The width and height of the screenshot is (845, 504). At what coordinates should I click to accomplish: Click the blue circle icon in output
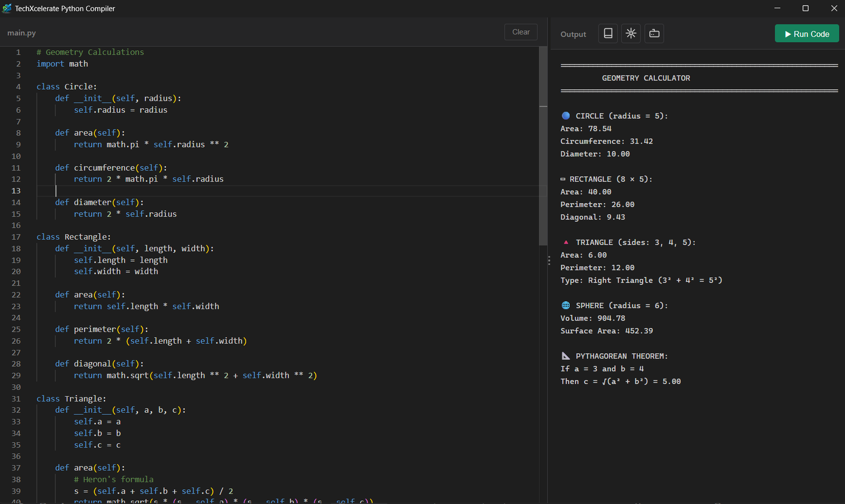[x=566, y=116]
